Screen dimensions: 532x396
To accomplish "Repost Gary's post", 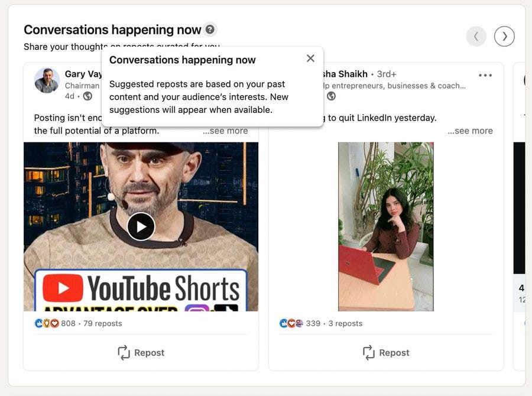I will (141, 353).
